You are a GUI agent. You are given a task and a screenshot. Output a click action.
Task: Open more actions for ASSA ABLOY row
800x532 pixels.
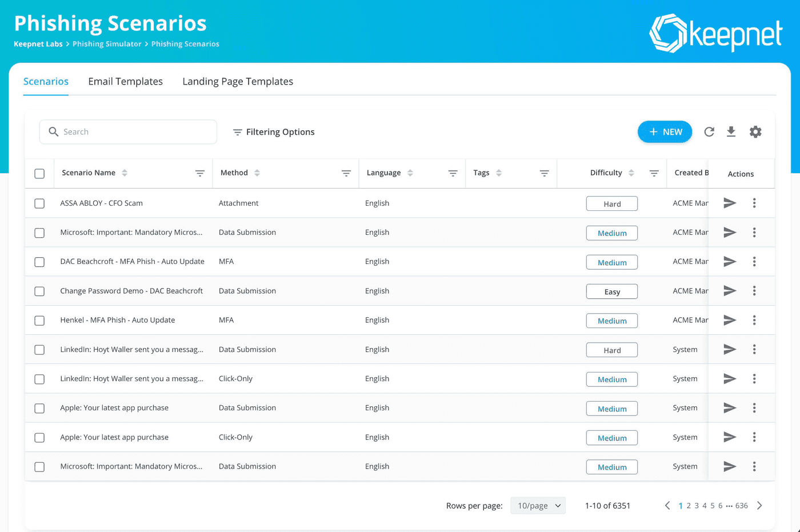pos(754,203)
